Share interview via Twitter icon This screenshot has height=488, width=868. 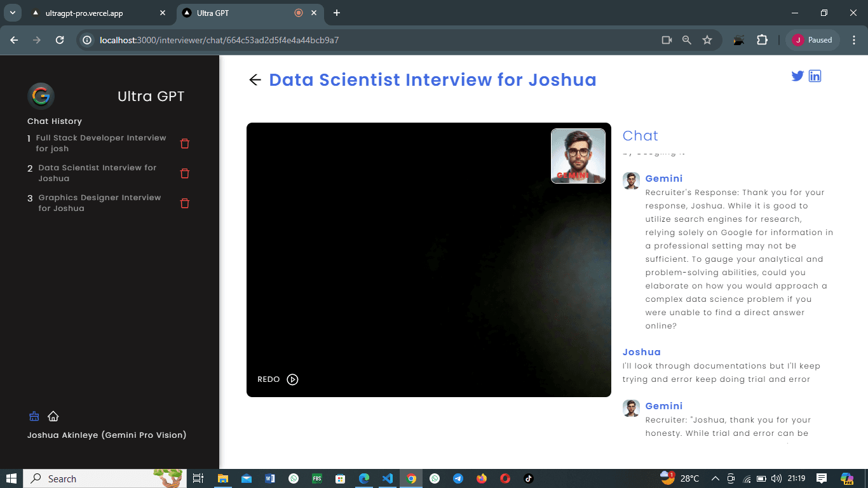pos(797,76)
